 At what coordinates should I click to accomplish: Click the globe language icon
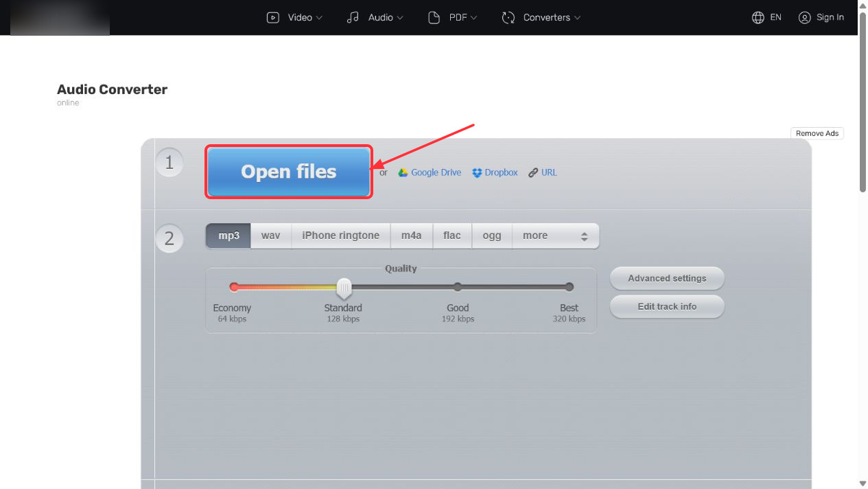[x=758, y=17]
